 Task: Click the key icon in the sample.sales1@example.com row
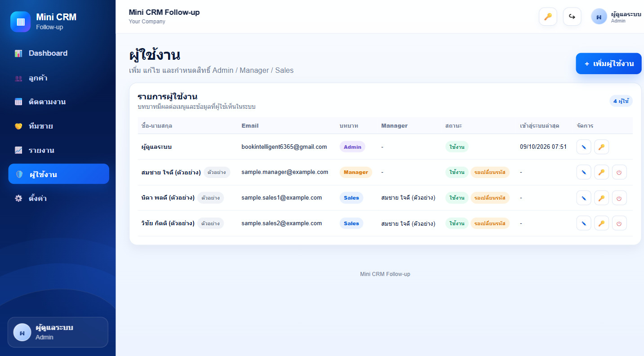(601, 198)
